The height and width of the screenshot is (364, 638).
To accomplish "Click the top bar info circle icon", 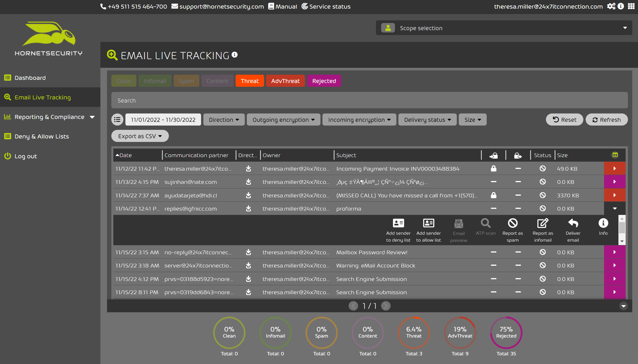I will click(621, 6).
